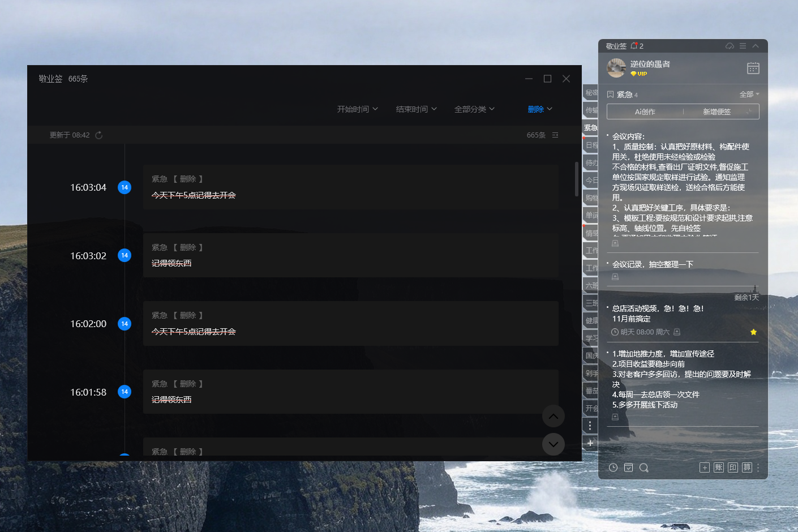
Task: Click the Ai创作 button
Action: tap(645, 111)
